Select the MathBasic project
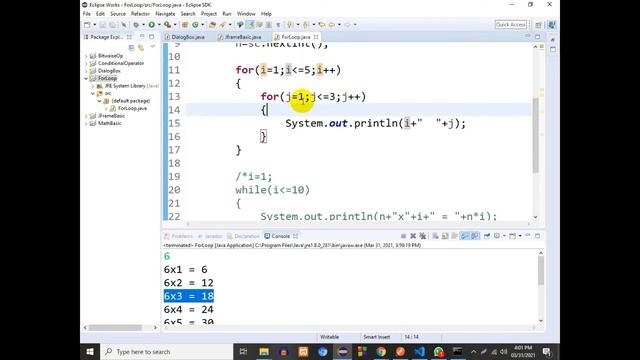Screen dimensions: 640x360 pyautogui.click(x=109, y=123)
